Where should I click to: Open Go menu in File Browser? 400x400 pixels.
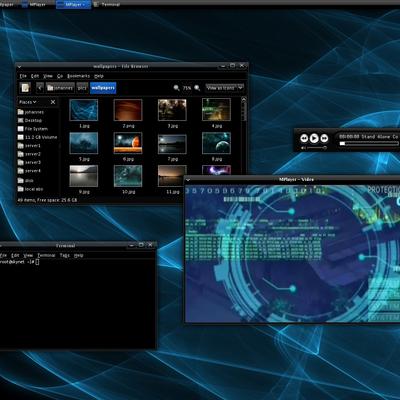point(60,76)
